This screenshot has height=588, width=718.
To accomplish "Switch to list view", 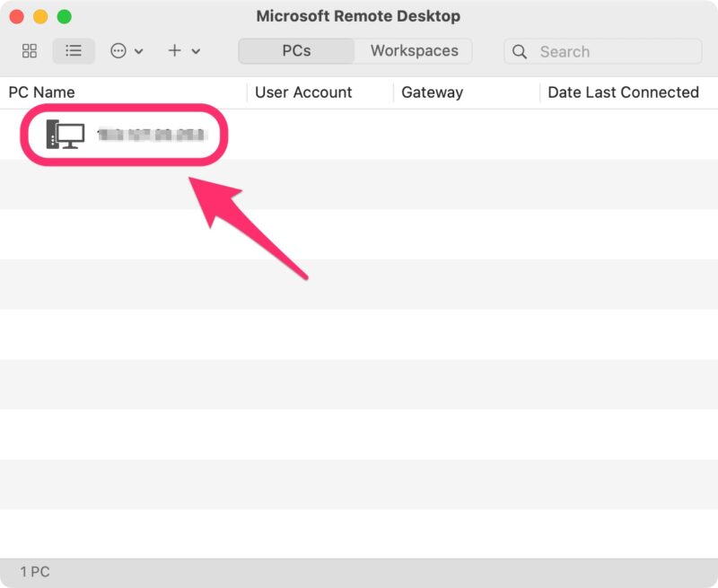I will [74, 51].
